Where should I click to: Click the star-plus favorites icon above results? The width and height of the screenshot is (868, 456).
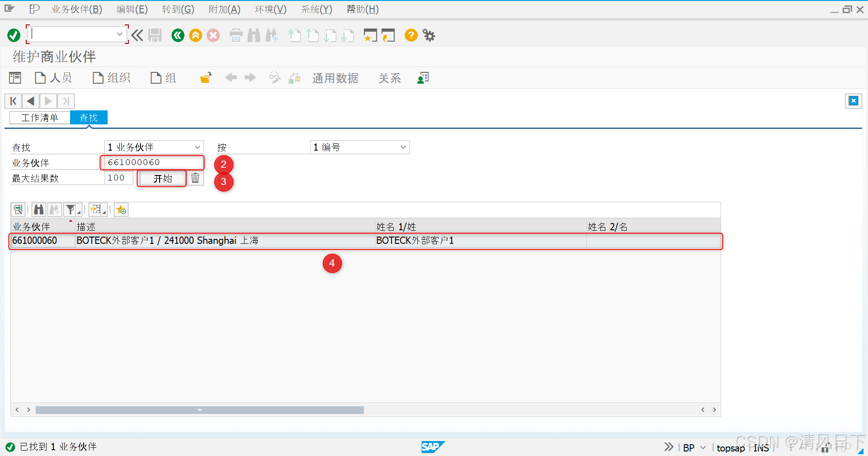point(121,209)
